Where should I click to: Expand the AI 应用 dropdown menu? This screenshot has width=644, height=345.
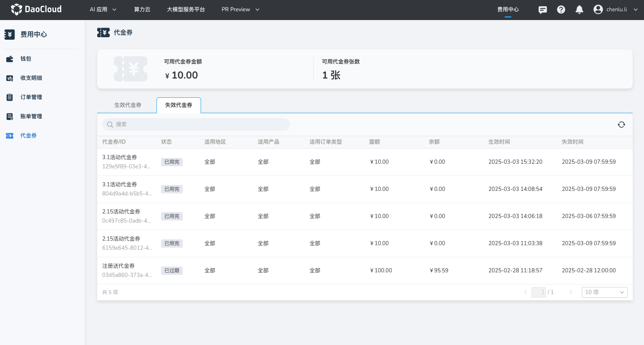(103, 9)
